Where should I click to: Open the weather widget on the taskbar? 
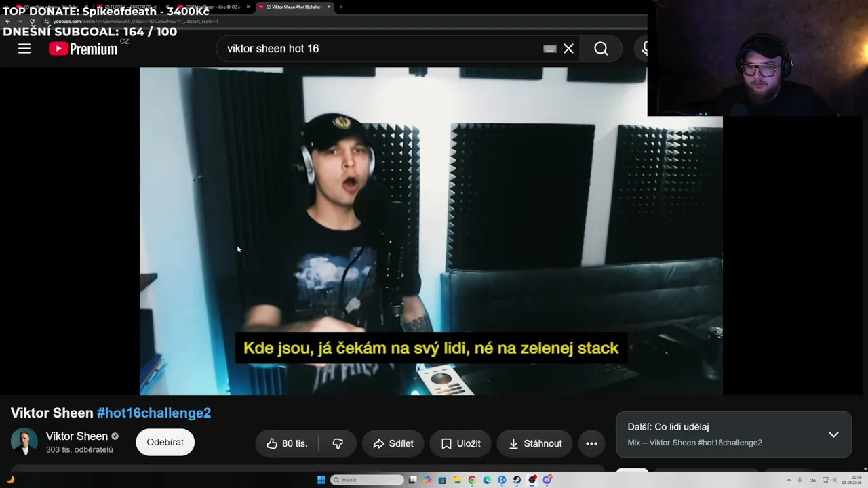coord(11,480)
